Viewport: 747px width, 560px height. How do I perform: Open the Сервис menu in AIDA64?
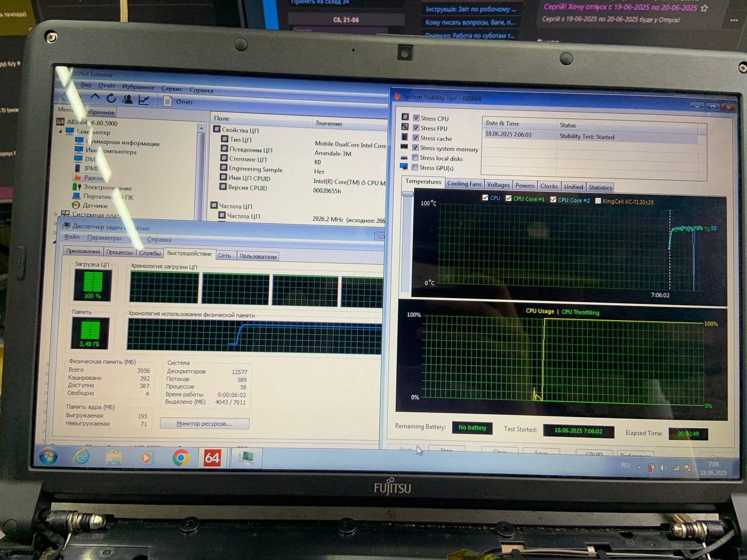[x=172, y=89]
